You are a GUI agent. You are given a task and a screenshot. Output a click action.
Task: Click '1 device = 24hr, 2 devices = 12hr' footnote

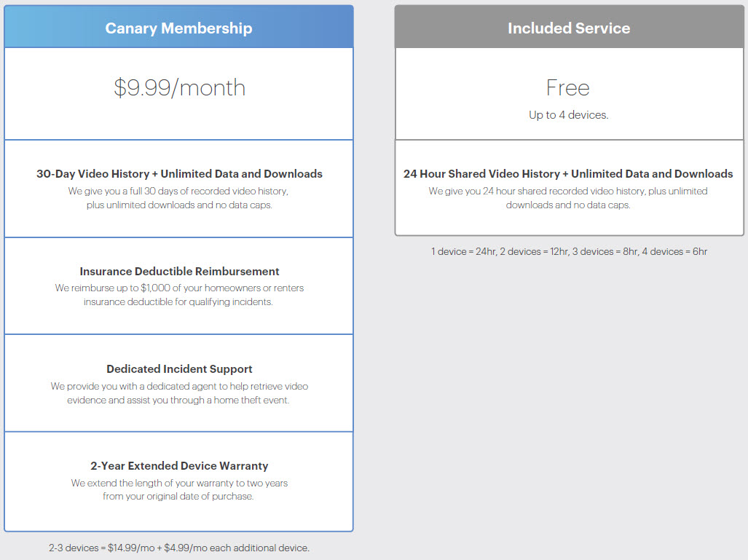[569, 251]
